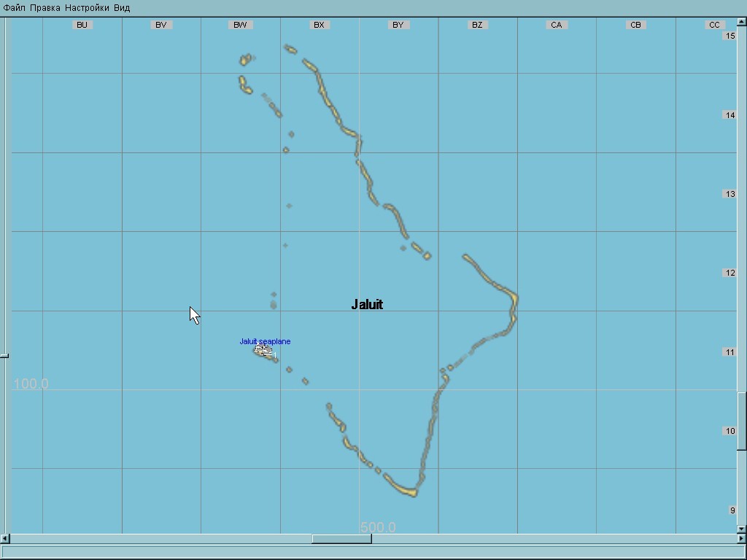The height and width of the screenshot is (560, 747).
Task: Click the seaplane base icon on the island
Action: (264, 351)
